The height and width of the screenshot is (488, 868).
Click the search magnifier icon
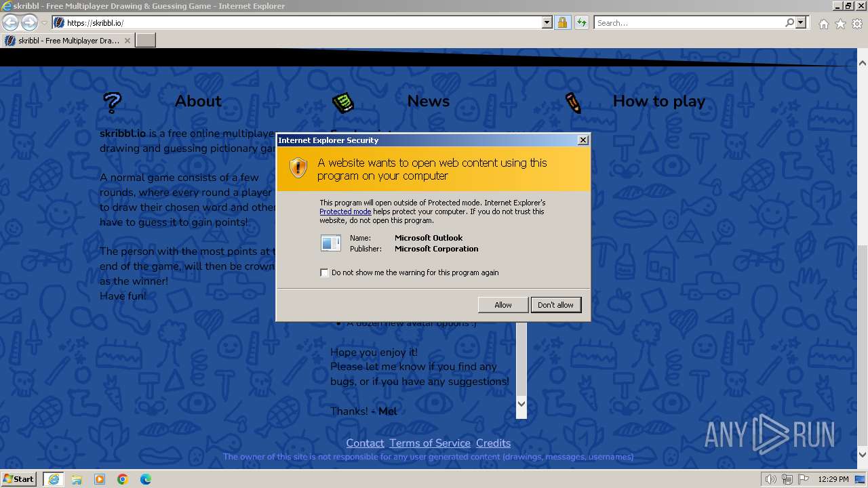(789, 22)
